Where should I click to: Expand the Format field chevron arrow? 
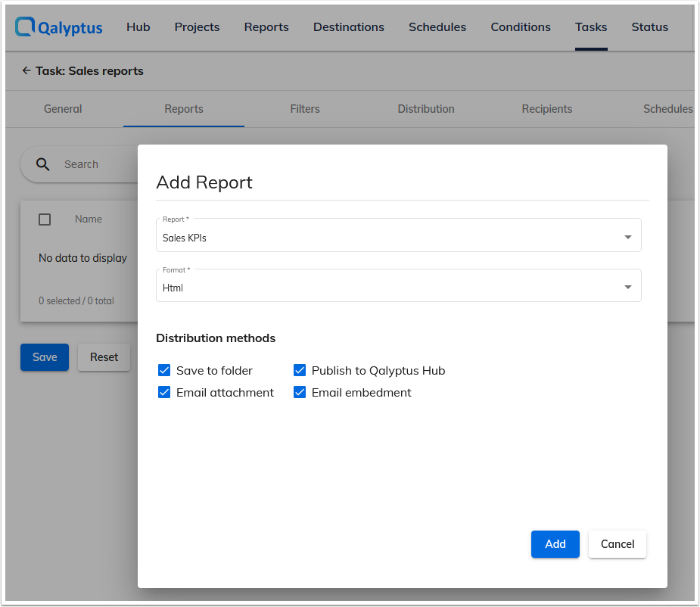click(x=627, y=285)
